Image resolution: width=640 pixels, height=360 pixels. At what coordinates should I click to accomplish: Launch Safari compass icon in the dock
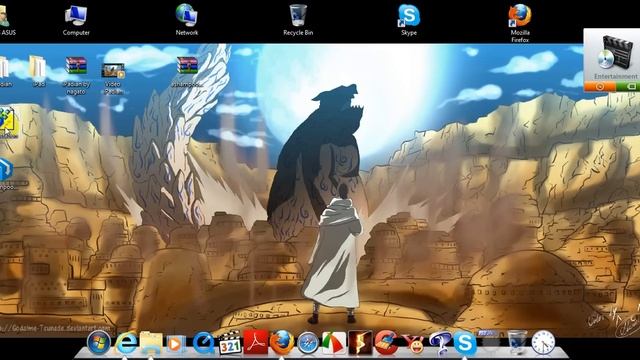pyautogui.click(x=308, y=343)
